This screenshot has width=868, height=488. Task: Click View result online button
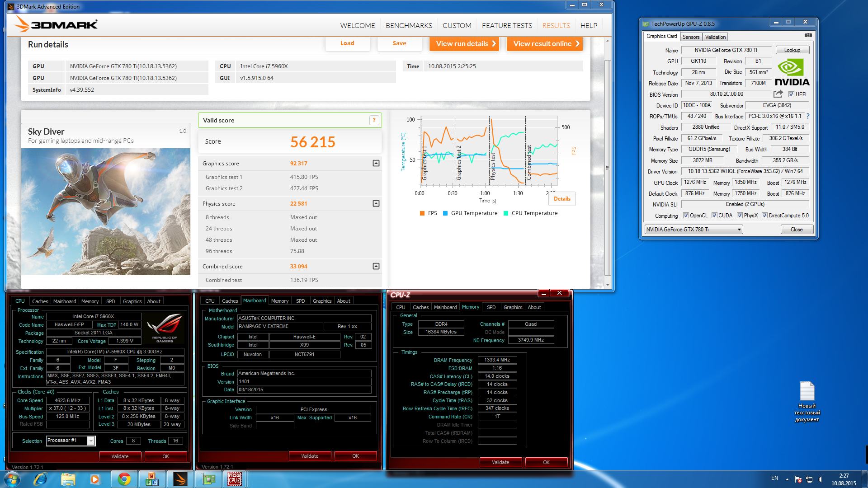pyautogui.click(x=545, y=44)
